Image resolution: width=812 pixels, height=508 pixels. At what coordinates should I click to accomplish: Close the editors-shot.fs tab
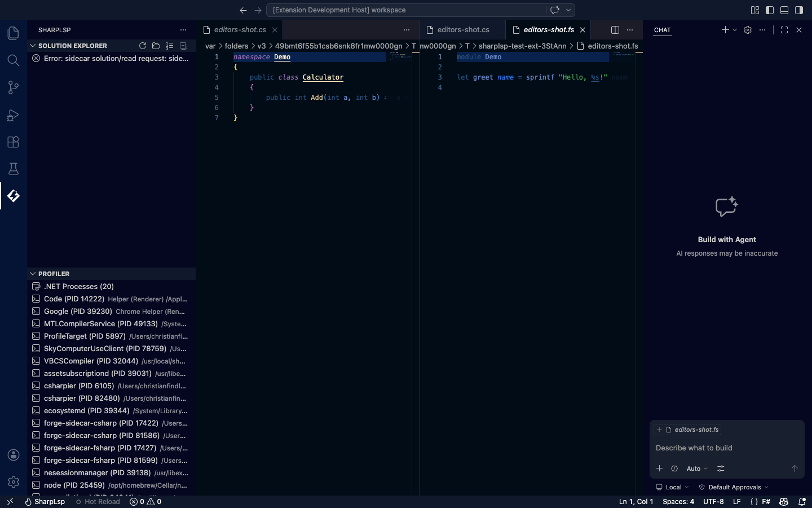pos(582,30)
